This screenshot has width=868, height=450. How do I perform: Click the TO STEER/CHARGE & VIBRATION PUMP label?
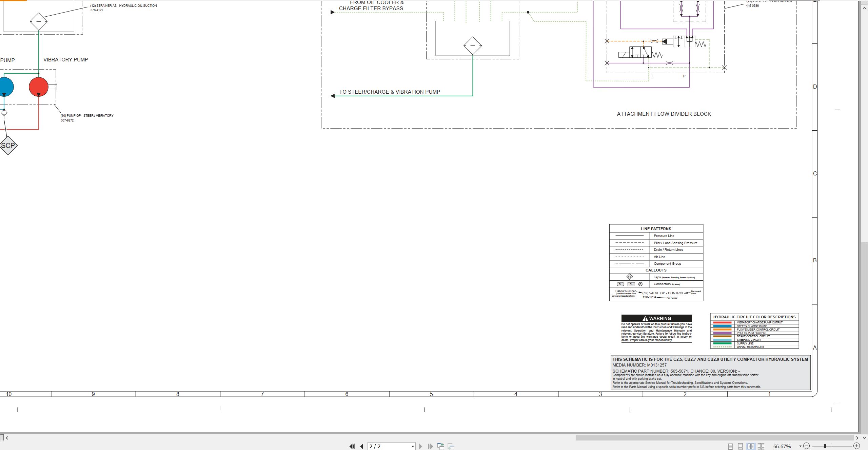(390, 92)
